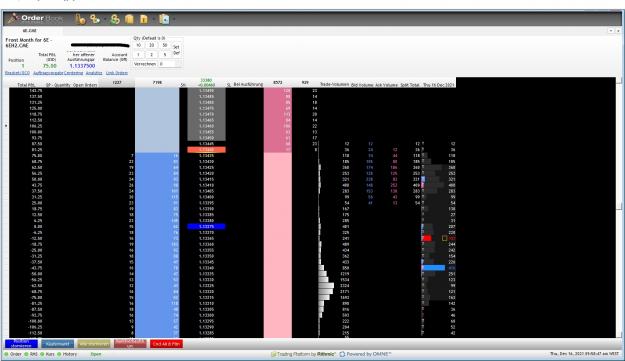Image resolution: width=625 pixels, height=361 pixels.
Task: Click the small panel dropdown arrow at top right
Action: 611,31
